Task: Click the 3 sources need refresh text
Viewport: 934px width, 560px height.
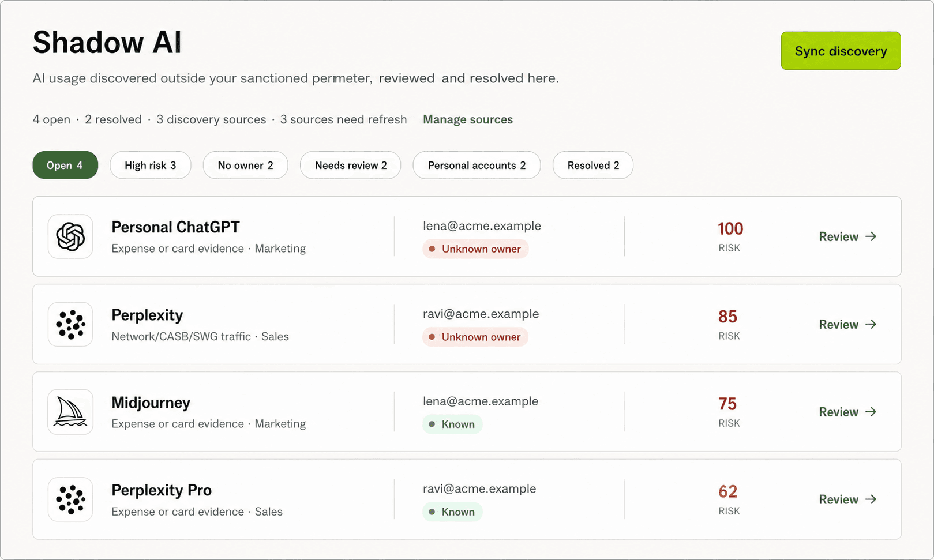Action: point(343,119)
